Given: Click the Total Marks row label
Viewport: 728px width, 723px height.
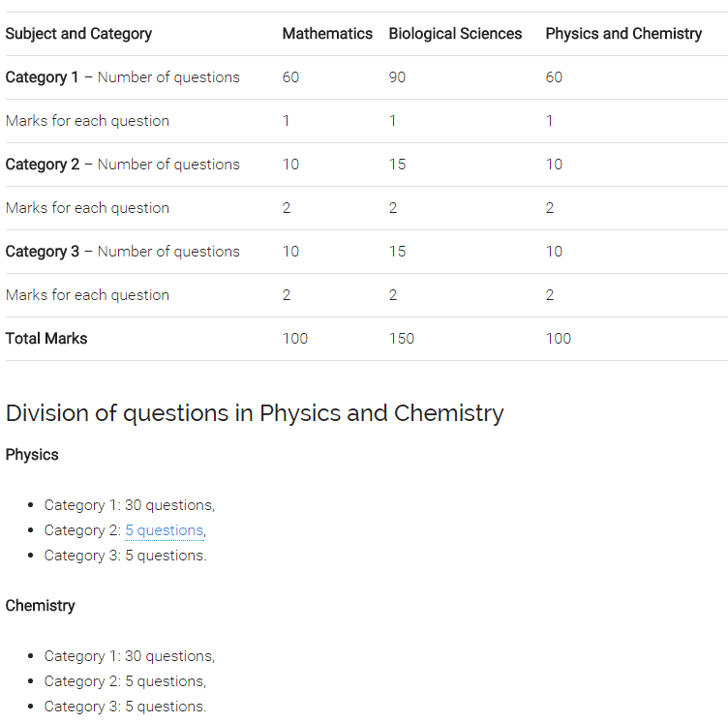Looking at the screenshot, I should (x=46, y=339).
